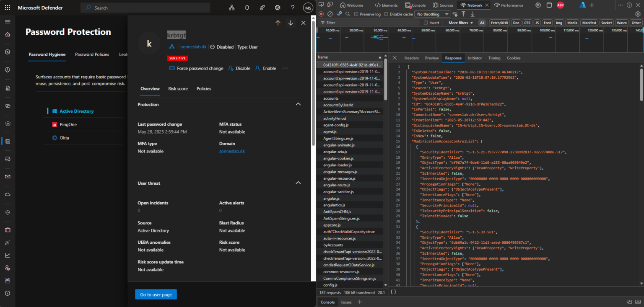Toggle the JS request type filter

pos(537,23)
